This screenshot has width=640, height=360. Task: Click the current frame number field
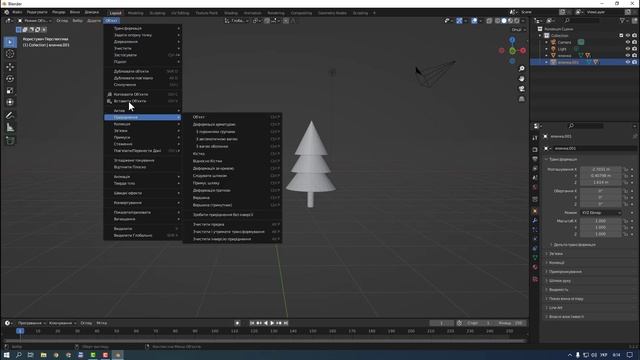coord(441,323)
